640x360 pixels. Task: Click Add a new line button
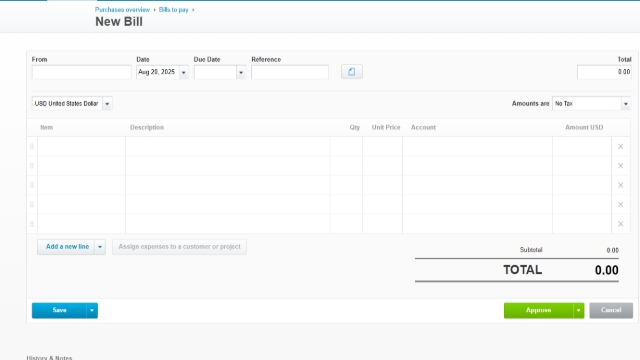(66, 247)
